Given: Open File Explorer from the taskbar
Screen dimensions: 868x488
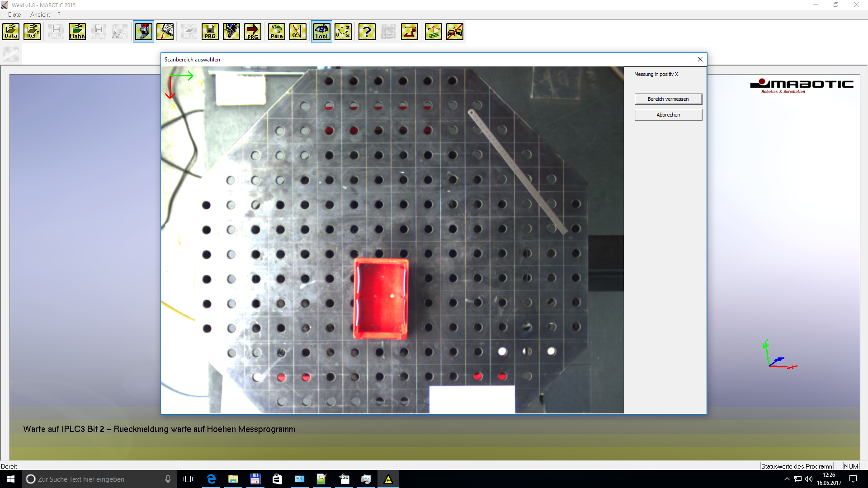Looking at the screenshot, I should [x=233, y=479].
